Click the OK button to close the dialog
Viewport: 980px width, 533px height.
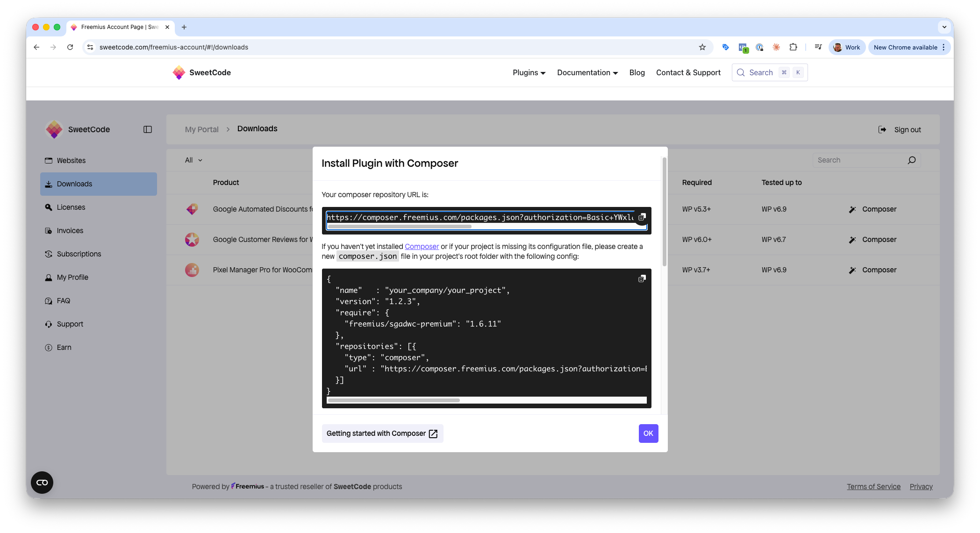[x=648, y=433]
